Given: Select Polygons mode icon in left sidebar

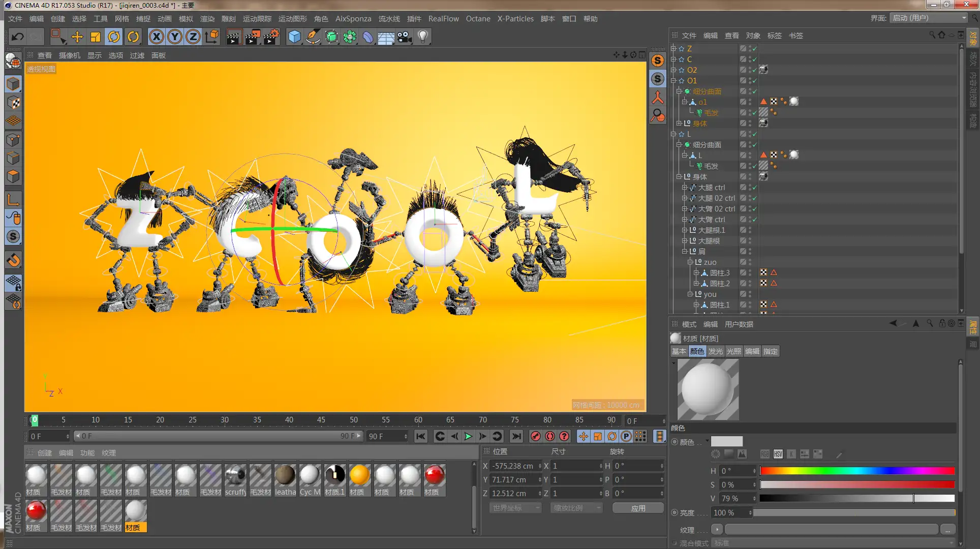Looking at the screenshot, I should [13, 176].
